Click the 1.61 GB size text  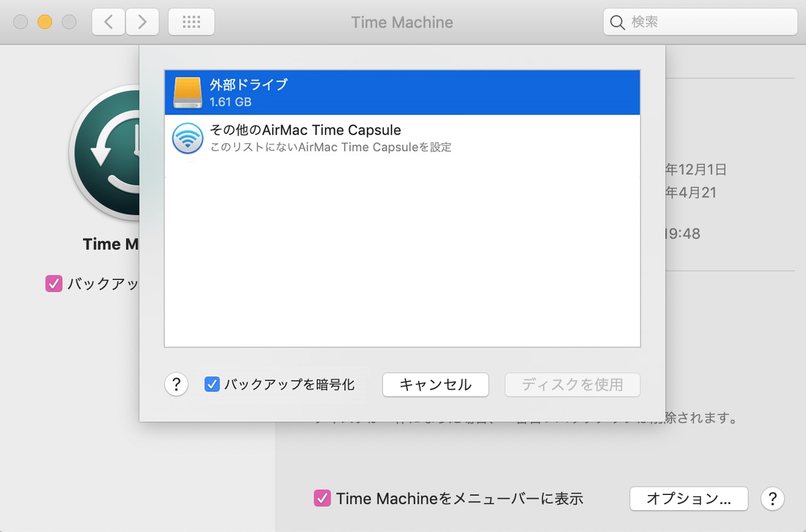pyautogui.click(x=230, y=102)
